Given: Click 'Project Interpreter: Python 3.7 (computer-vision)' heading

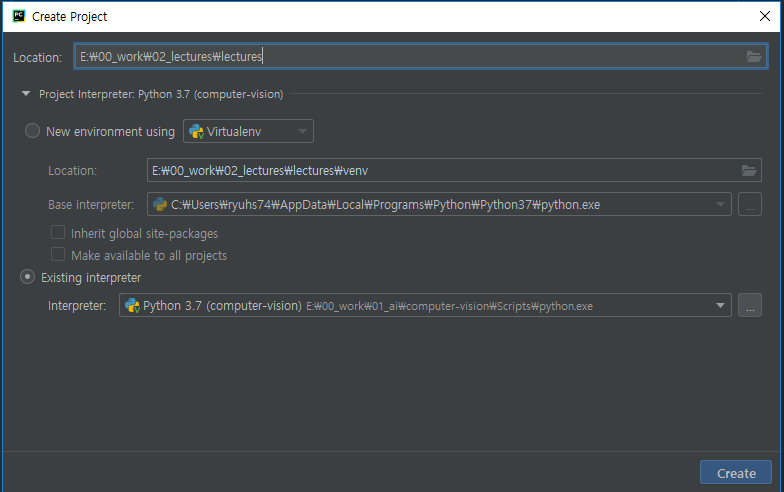Looking at the screenshot, I should (x=161, y=94).
